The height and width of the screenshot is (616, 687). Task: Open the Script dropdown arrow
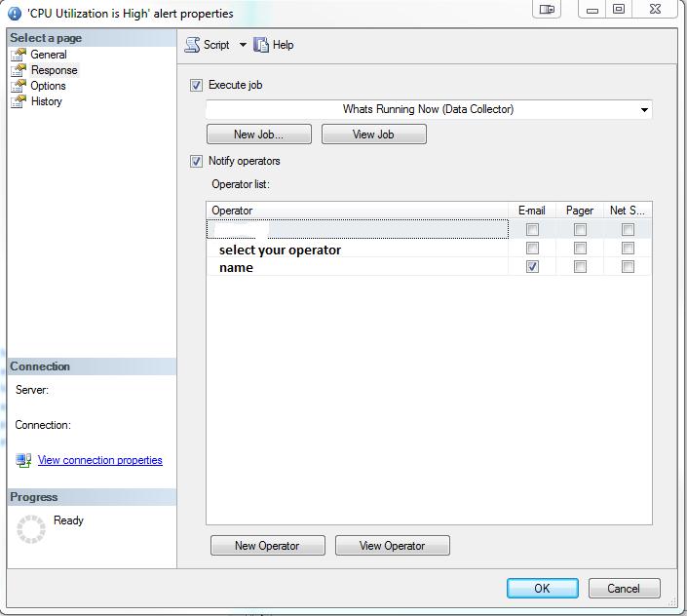click(243, 45)
